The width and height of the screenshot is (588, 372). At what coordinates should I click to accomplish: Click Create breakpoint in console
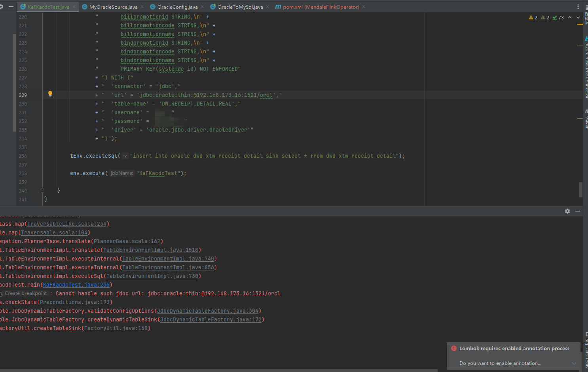[26, 293]
